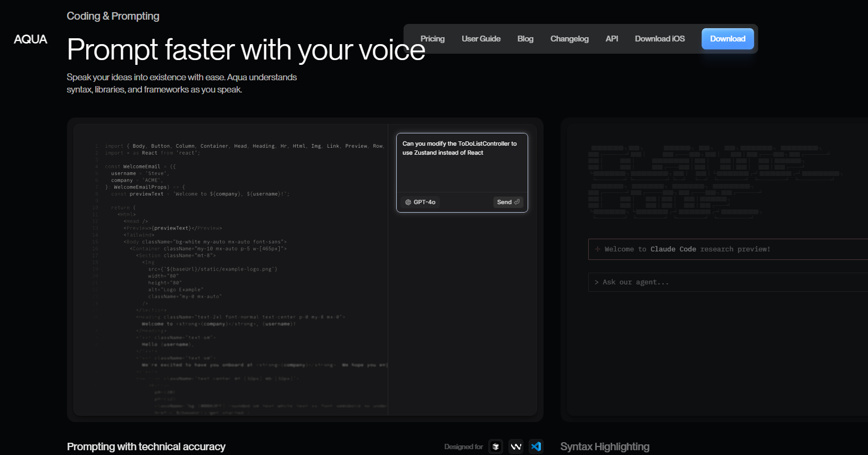Click the plus icon before Welcome to Claude Code
Screen dimensions: 868x455
(597, 249)
